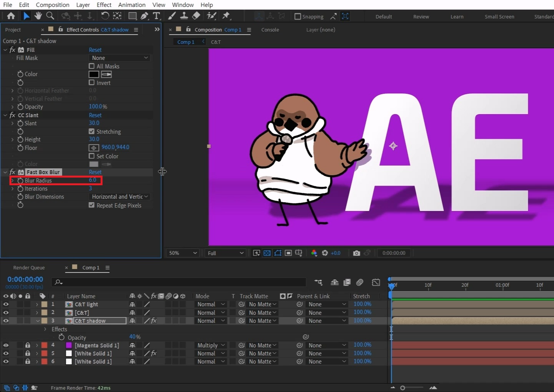Click the Fill color eyedropper
Viewport: 554px width, 392px height.
tap(107, 74)
